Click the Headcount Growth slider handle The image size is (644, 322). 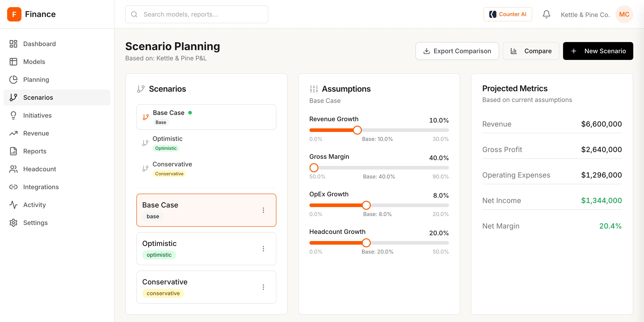366,243
